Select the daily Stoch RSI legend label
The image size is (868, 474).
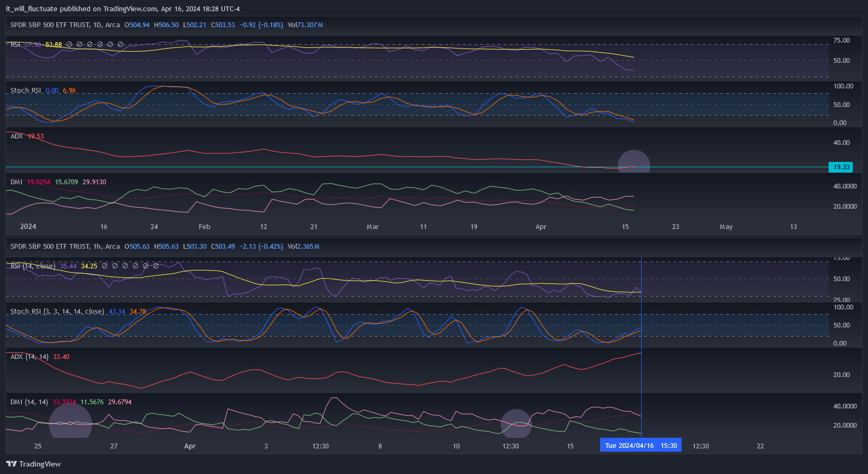click(26, 91)
